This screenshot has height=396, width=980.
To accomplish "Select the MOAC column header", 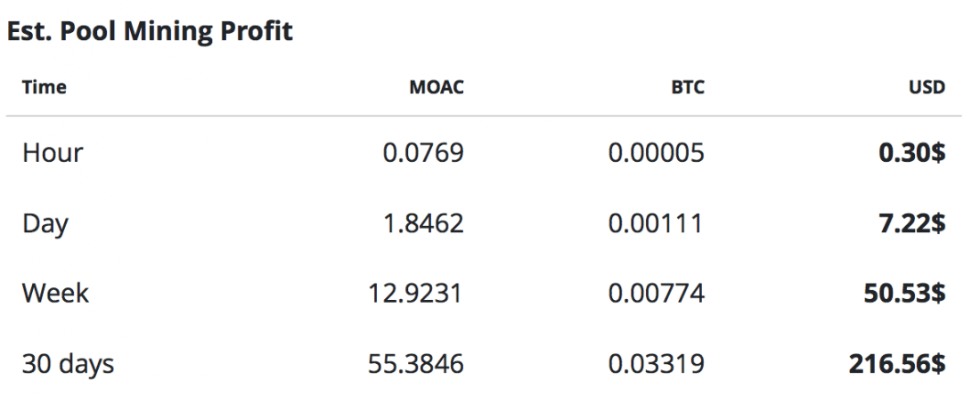I will click(x=438, y=87).
